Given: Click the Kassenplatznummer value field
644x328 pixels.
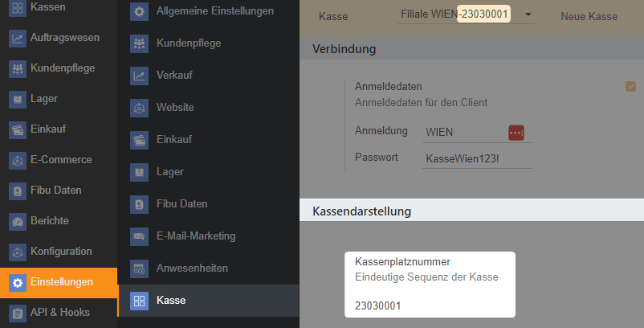Looking at the screenshot, I should [x=430, y=305].
